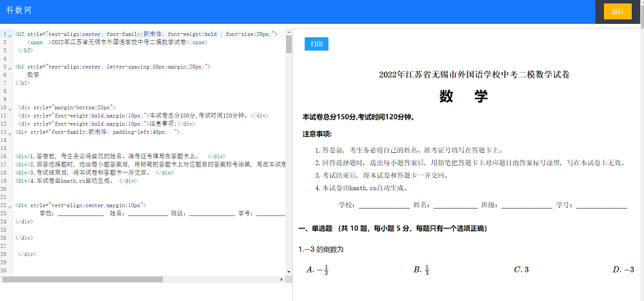Click line number 8 in editor gutter
The width and height of the screenshot is (644, 301).
pyautogui.click(x=4, y=91)
